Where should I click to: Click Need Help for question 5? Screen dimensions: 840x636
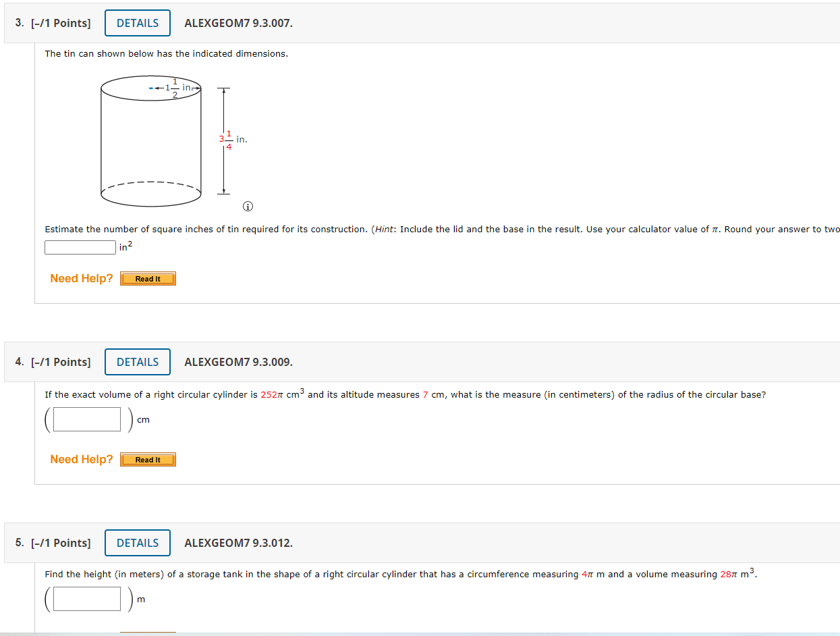pos(81,631)
